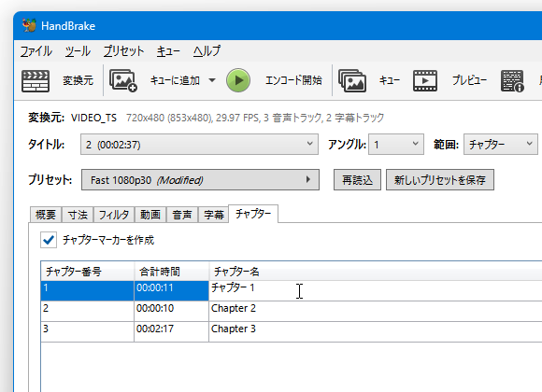Select chapter number 3 row cell
Viewport: 542px width, 392px height.
pyautogui.click(x=88, y=331)
